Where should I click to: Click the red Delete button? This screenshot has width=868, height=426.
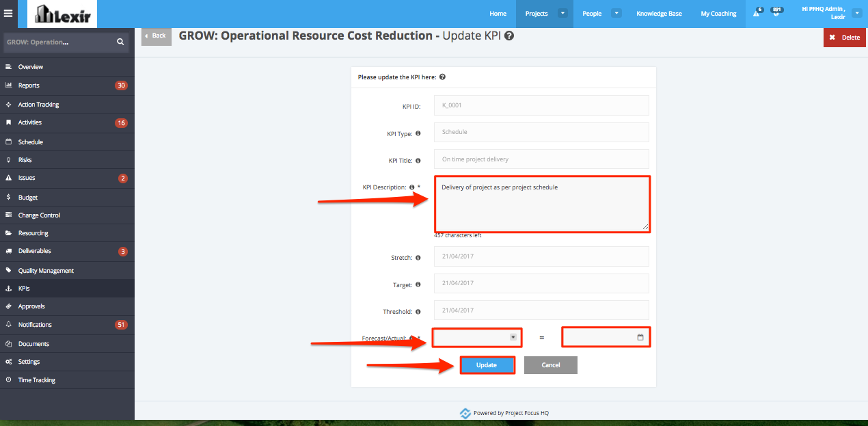pos(845,38)
